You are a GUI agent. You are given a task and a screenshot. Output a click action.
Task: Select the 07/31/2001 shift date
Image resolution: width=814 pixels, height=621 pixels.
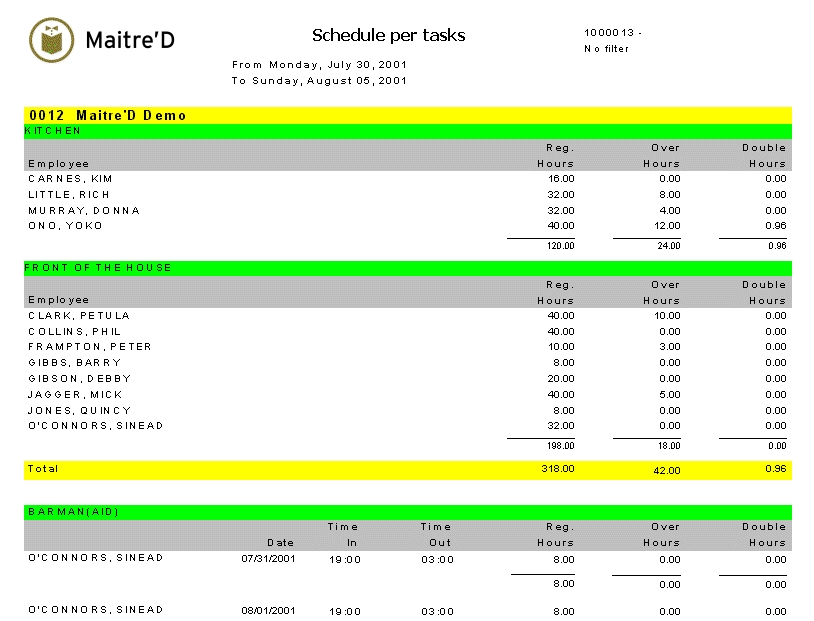(268, 558)
